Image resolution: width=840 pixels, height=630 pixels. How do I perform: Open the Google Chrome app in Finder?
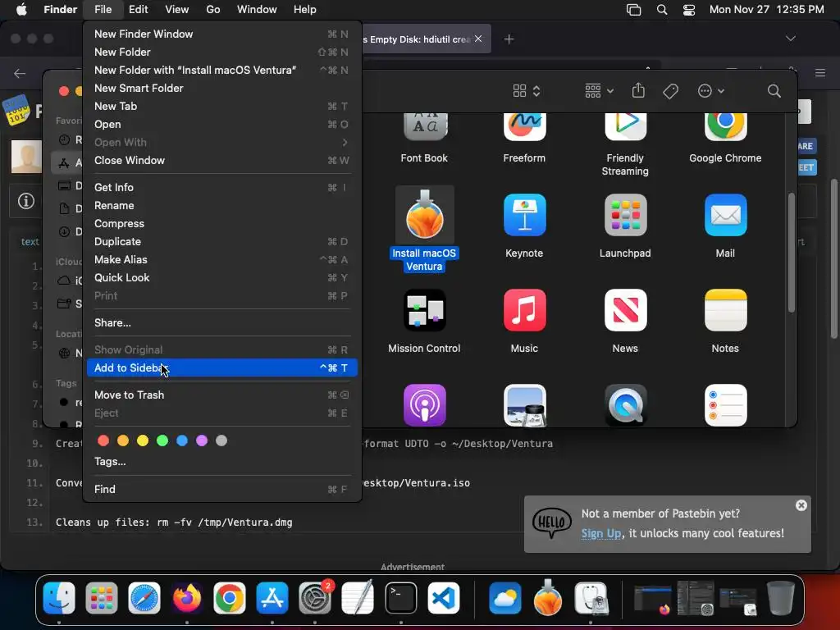[x=725, y=127]
